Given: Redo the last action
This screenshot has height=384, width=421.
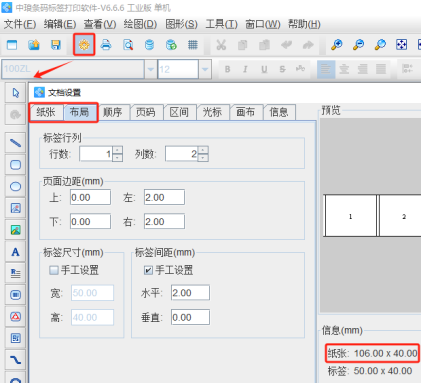Looking at the screenshot, I should pyautogui.click(x=308, y=44).
